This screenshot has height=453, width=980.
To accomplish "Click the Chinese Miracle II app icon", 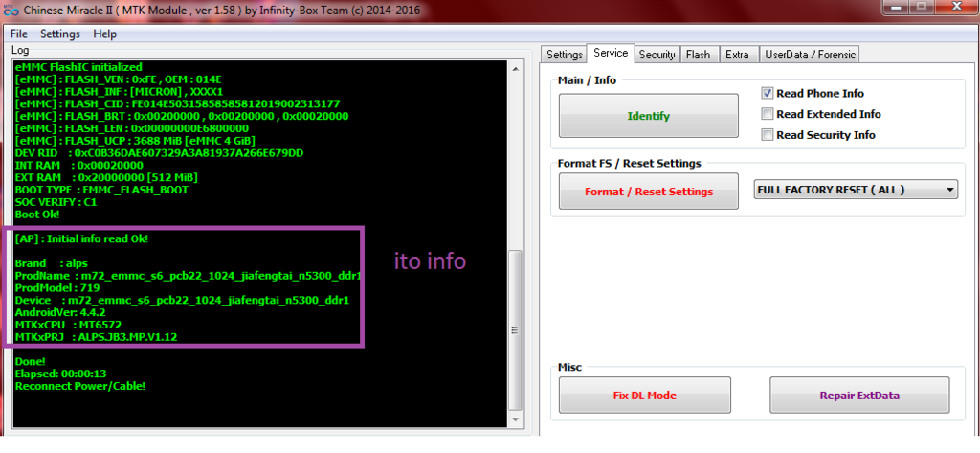I will (11, 11).
